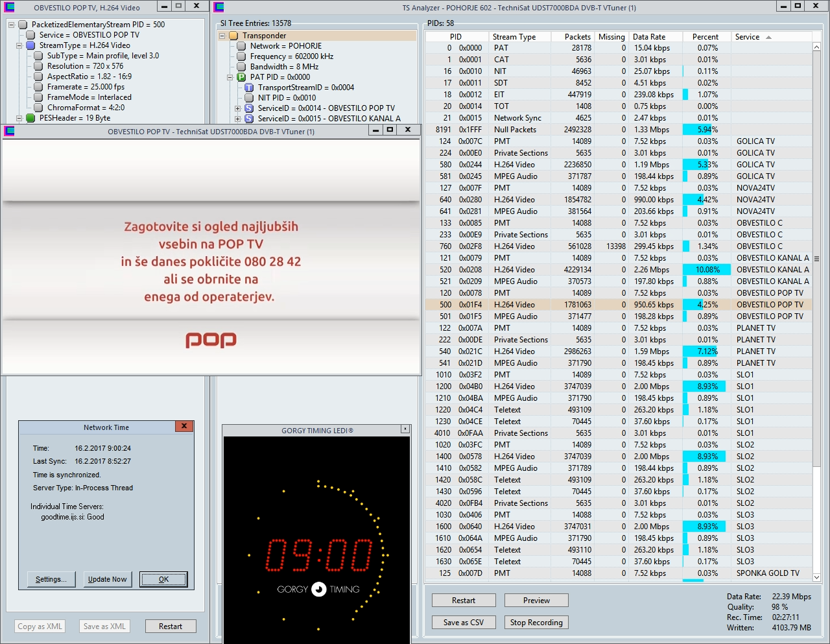
Task: Close the Network Time dialog
Action: pos(184,426)
